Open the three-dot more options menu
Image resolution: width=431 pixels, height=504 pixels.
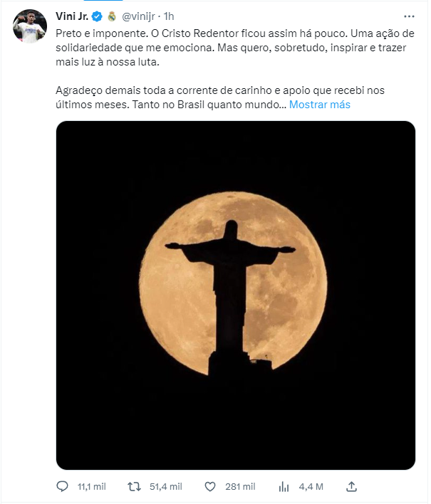(x=409, y=16)
